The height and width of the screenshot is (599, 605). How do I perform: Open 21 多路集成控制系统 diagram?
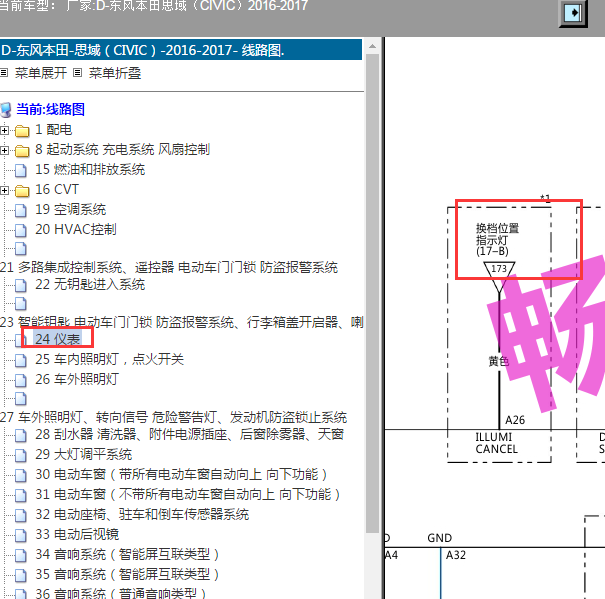click(169, 267)
